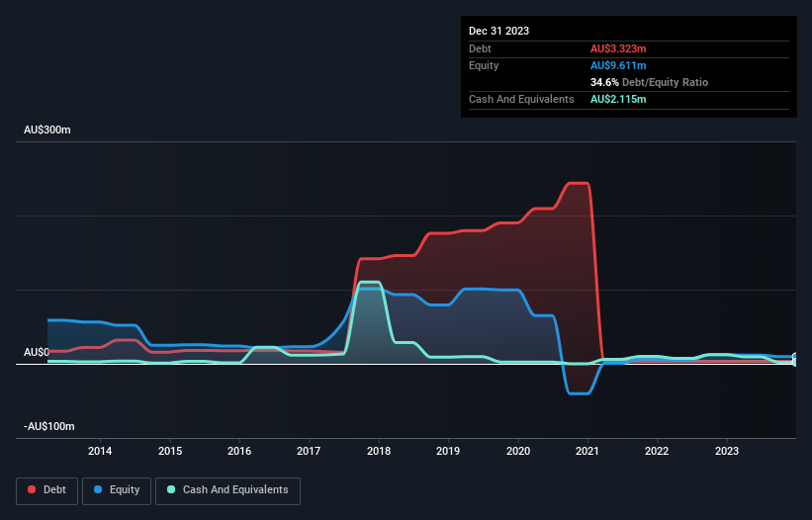Click the Dec 31 2023 tooltip date
Image resolution: width=812 pixels, height=520 pixels.
tap(498, 31)
